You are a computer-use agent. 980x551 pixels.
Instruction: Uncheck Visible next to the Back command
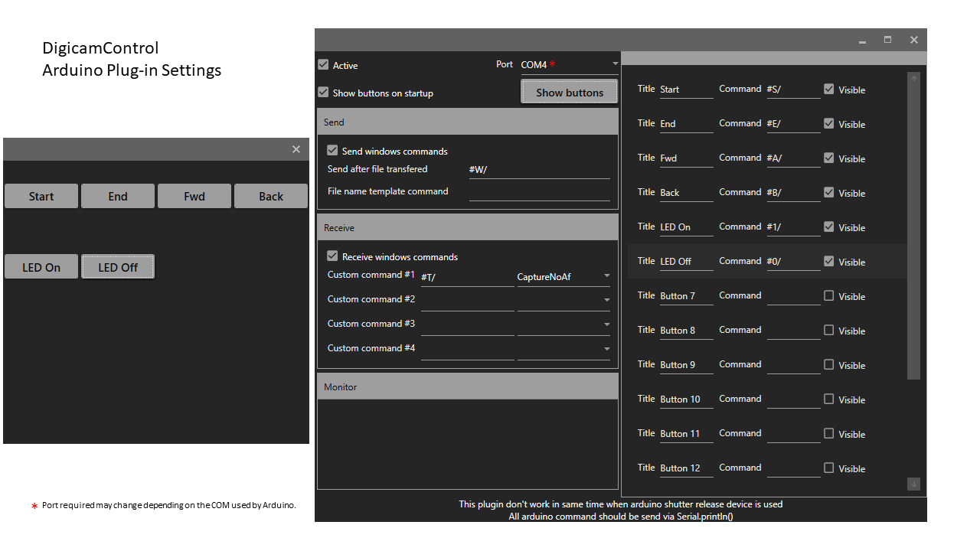(828, 192)
